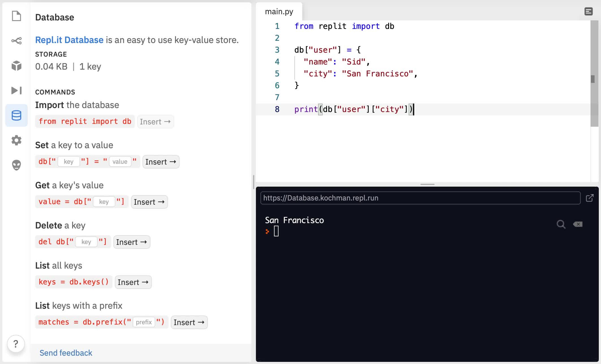Click the help question mark button
This screenshot has height=364, width=601.
16,344
